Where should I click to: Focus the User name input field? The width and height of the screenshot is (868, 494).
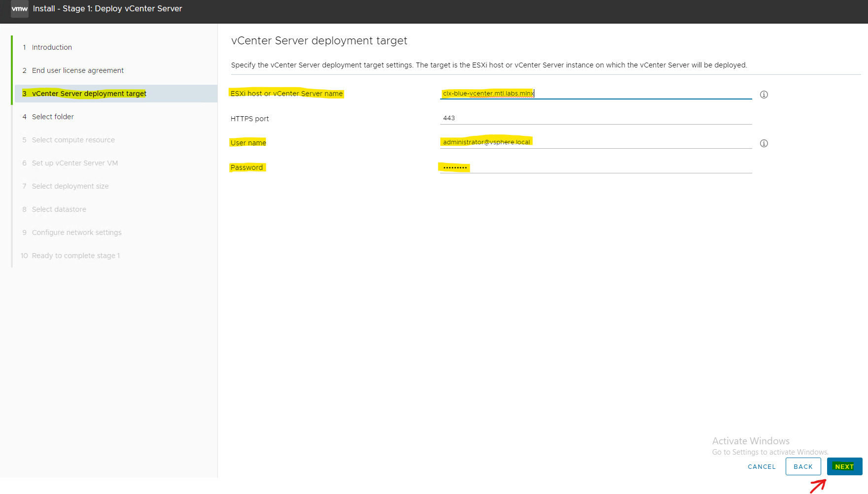point(596,142)
